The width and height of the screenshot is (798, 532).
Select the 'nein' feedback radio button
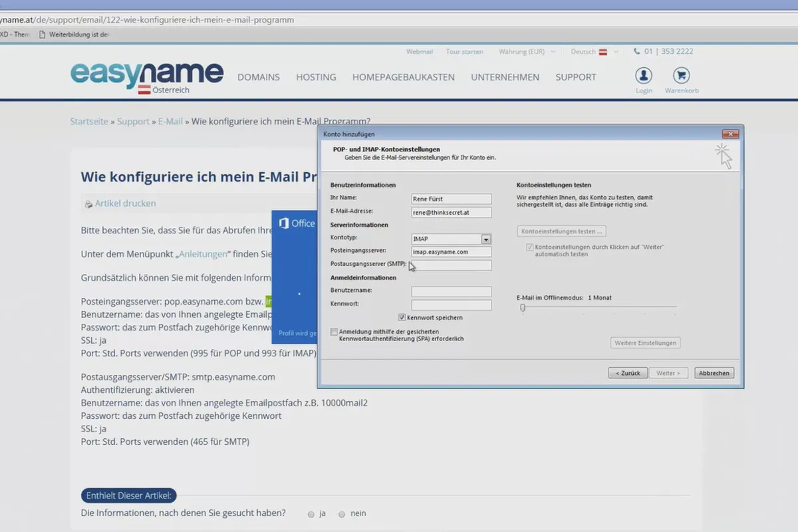click(x=342, y=514)
